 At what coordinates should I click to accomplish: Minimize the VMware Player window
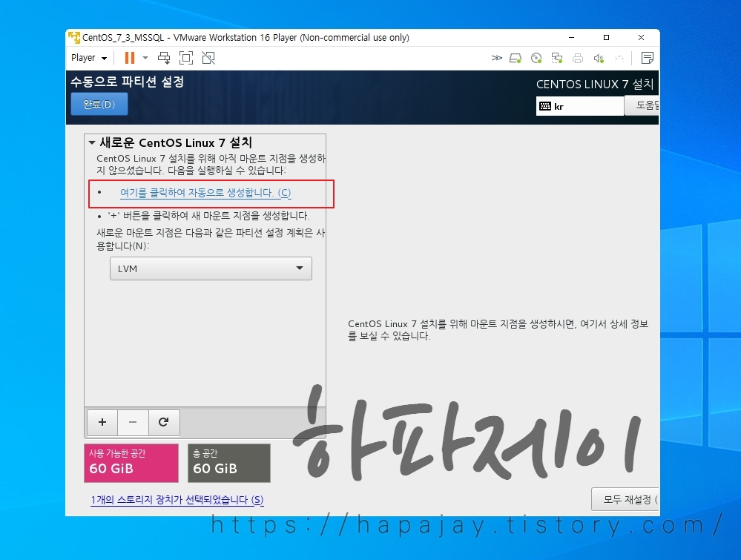pyautogui.click(x=571, y=37)
